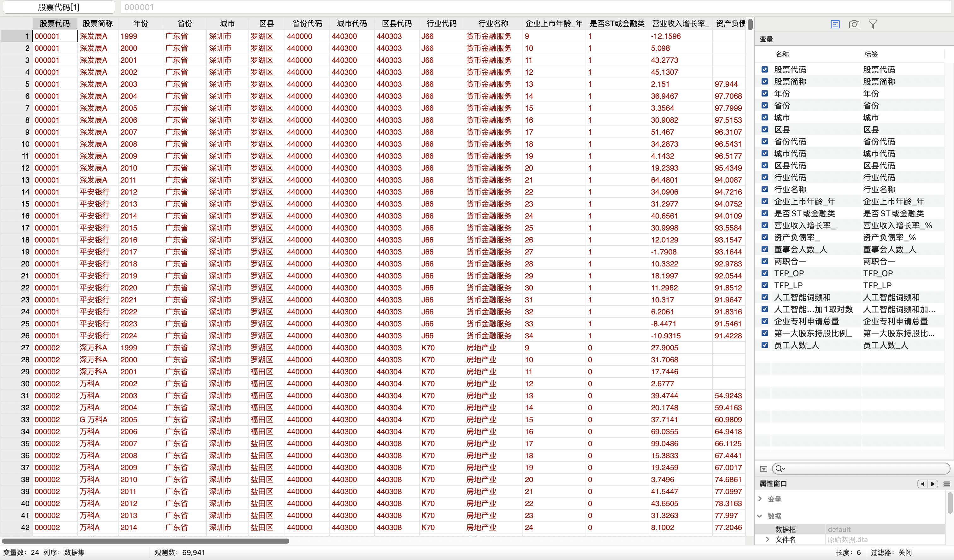
Task: Click the 年份 column header
Action: pyautogui.click(x=140, y=23)
